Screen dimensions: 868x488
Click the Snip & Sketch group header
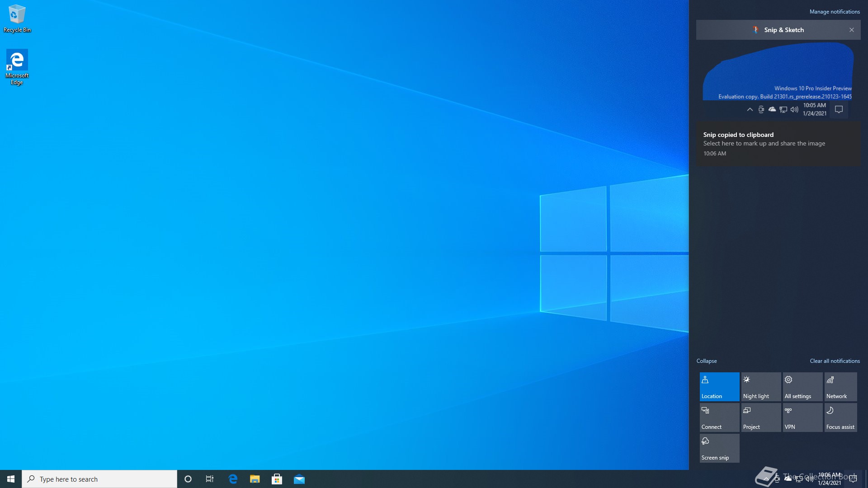point(778,30)
